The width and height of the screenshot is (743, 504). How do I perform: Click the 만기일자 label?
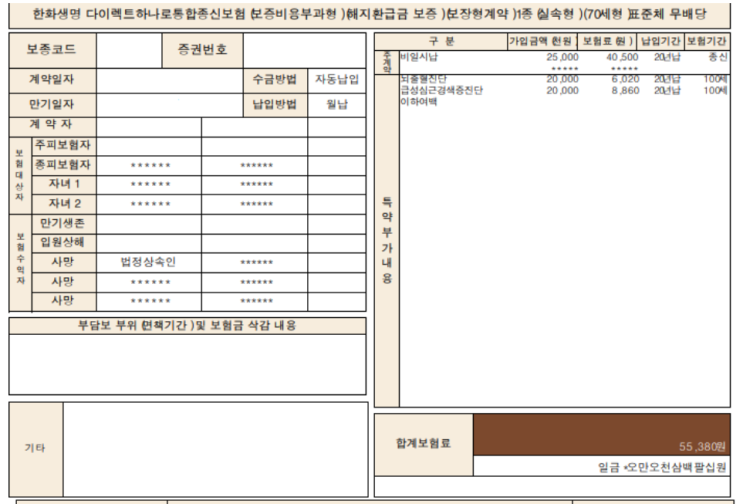(52, 105)
